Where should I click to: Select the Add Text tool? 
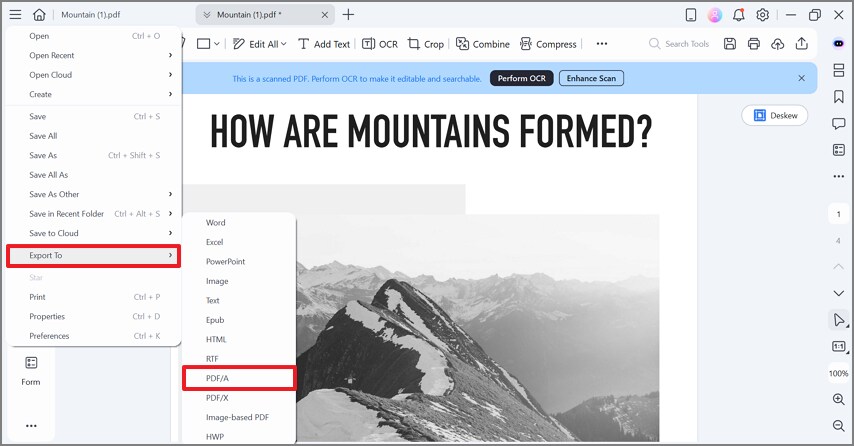(x=324, y=44)
